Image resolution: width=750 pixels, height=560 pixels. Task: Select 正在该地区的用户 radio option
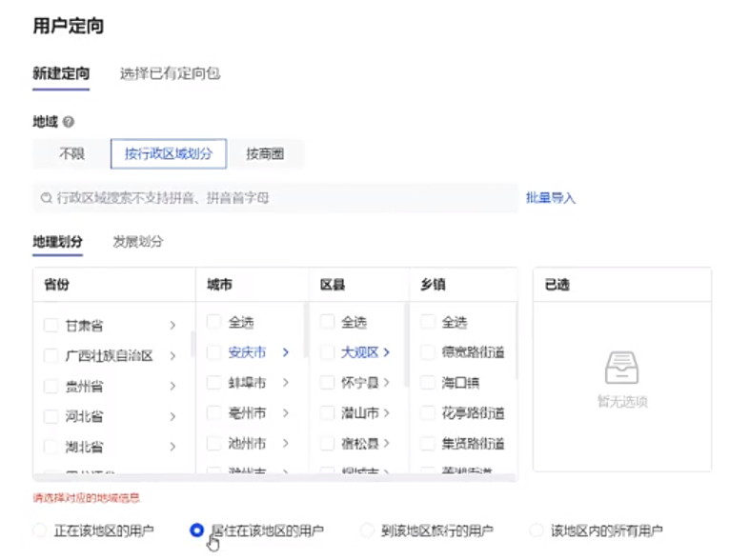coord(39,530)
